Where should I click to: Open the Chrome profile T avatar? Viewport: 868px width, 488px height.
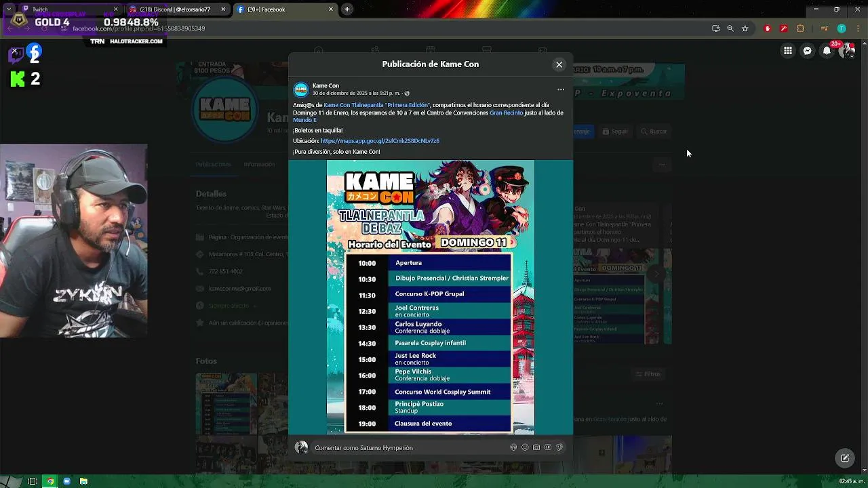(x=842, y=28)
